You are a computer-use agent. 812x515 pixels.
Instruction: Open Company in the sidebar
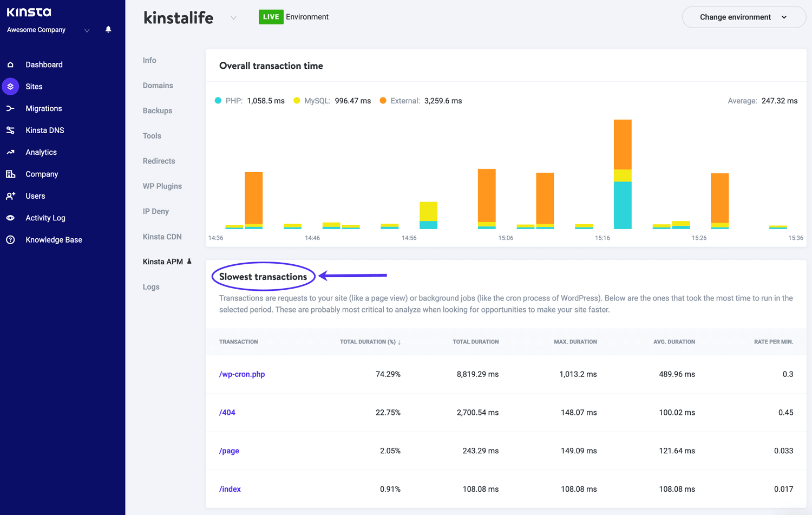pos(42,174)
